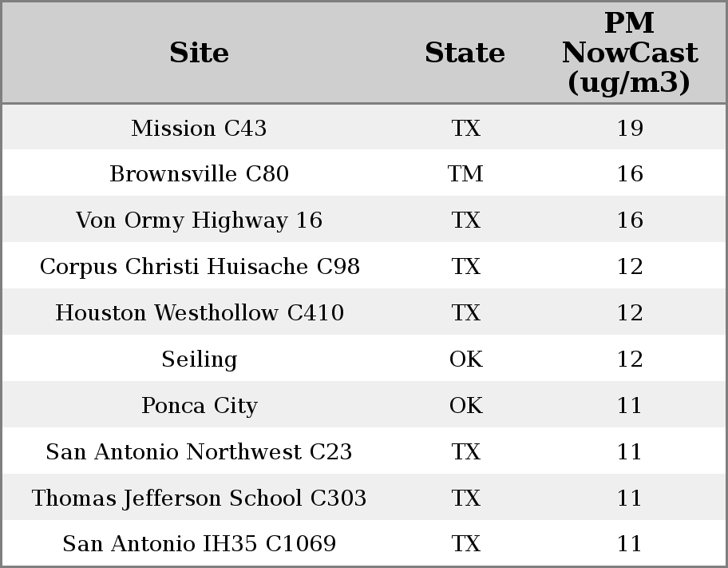Select Corpus Christi Huisache C98 cell
Image resolution: width=728 pixels, height=568 pixels.
tap(199, 267)
